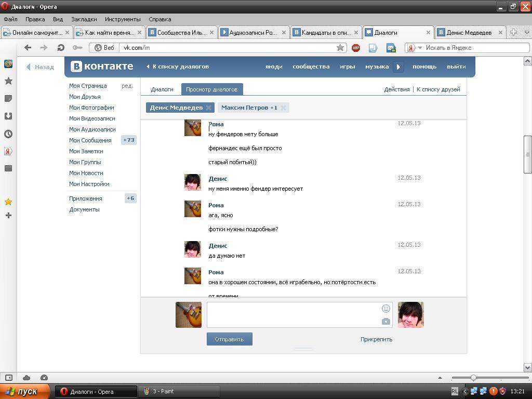The image size is (532, 399).
Task: Click the Прикрепить attach link
Action: coord(376,339)
